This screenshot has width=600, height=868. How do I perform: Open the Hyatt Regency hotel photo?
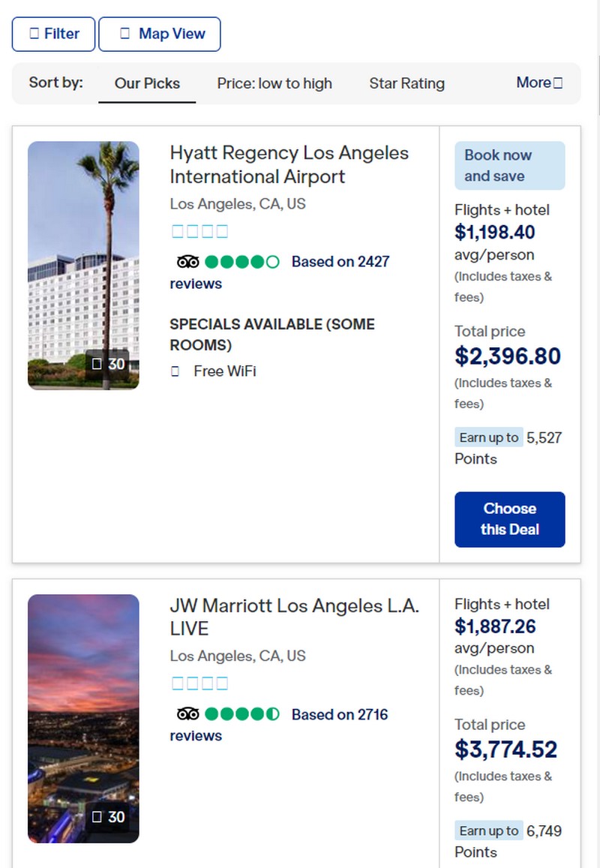tap(83, 265)
